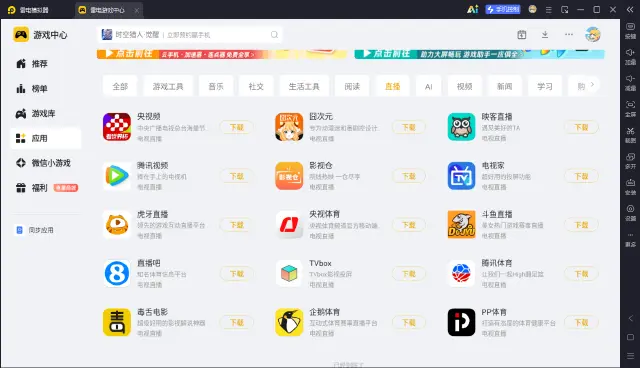Image resolution: width=640 pixels, height=368 pixels.
Task: Select the 社交 category tab
Action: (256, 86)
